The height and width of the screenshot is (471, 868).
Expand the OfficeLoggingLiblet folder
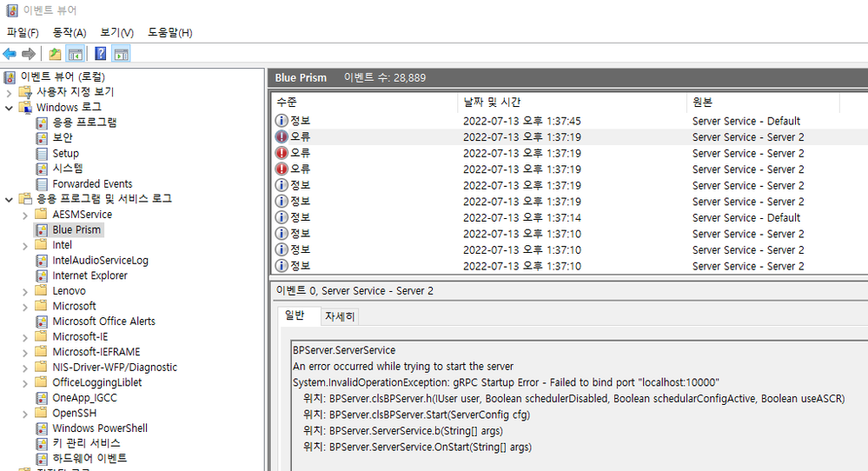click(x=25, y=383)
